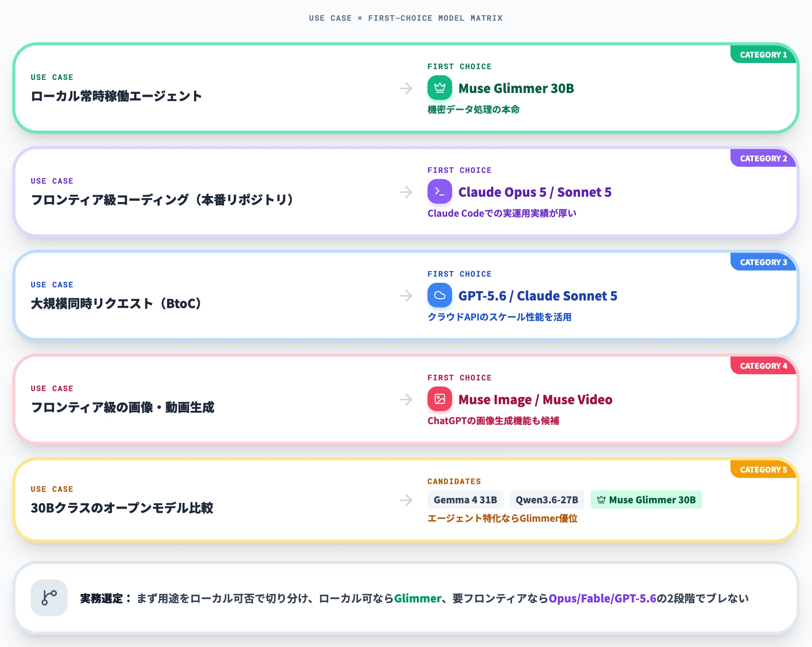The height and width of the screenshot is (647, 812).
Task: Click the arrow after フロンティア級の画像・動画生成
Action: pyautogui.click(x=406, y=400)
